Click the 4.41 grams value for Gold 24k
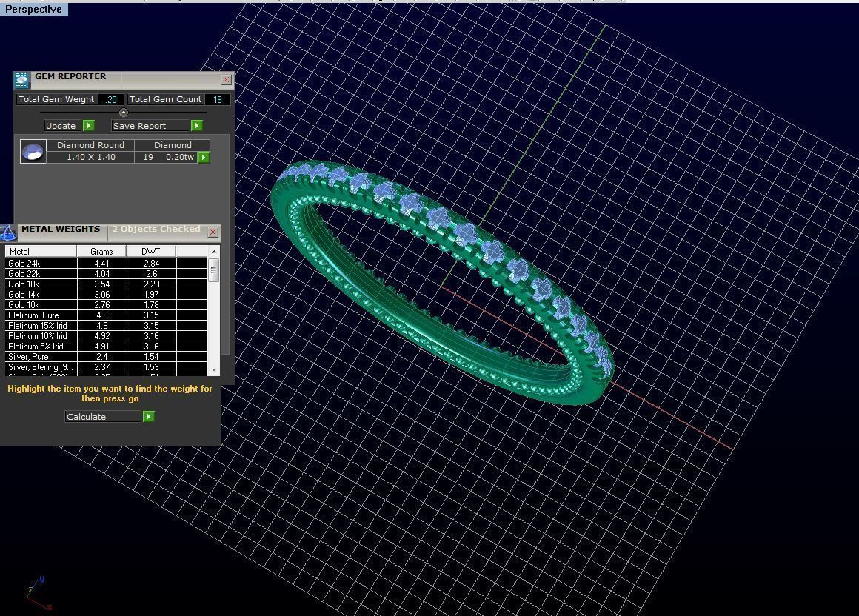 coord(102,264)
